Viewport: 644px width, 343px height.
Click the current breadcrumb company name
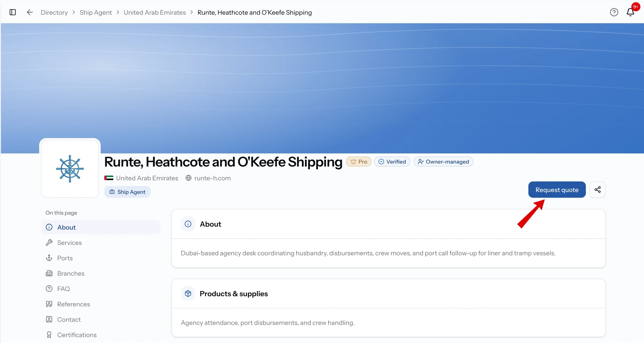coord(255,12)
